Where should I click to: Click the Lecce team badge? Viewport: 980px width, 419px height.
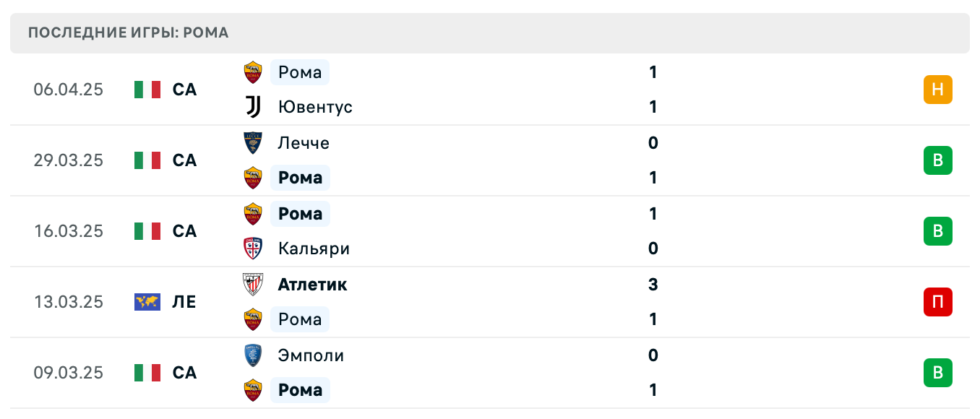pyautogui.click(x=252, y=142)
